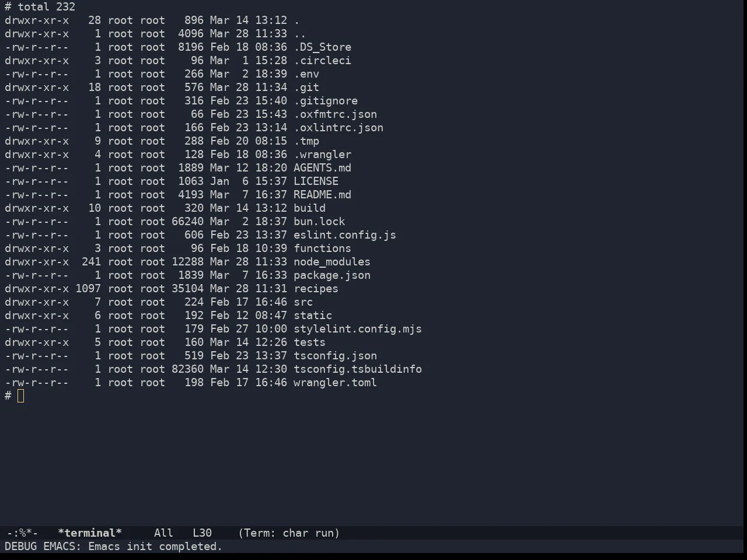Click the (Term: char run) mode indicator
Screen dimensions: 747x560
click(289, 533)
